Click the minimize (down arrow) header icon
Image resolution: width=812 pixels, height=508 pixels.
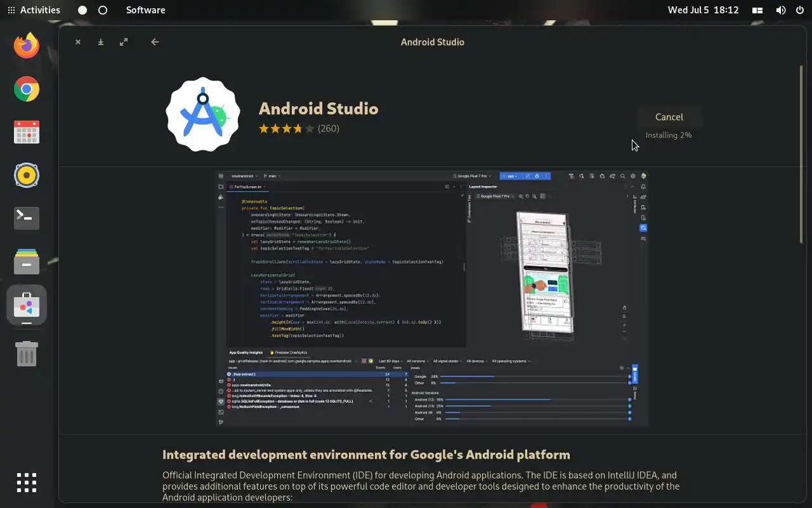click(x=101, y=42)
